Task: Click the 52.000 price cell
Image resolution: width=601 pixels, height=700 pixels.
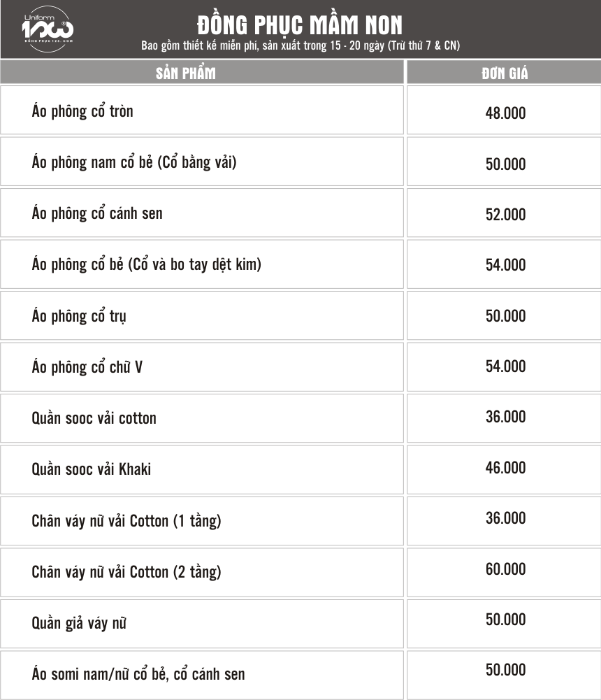Action: point(504,213)
